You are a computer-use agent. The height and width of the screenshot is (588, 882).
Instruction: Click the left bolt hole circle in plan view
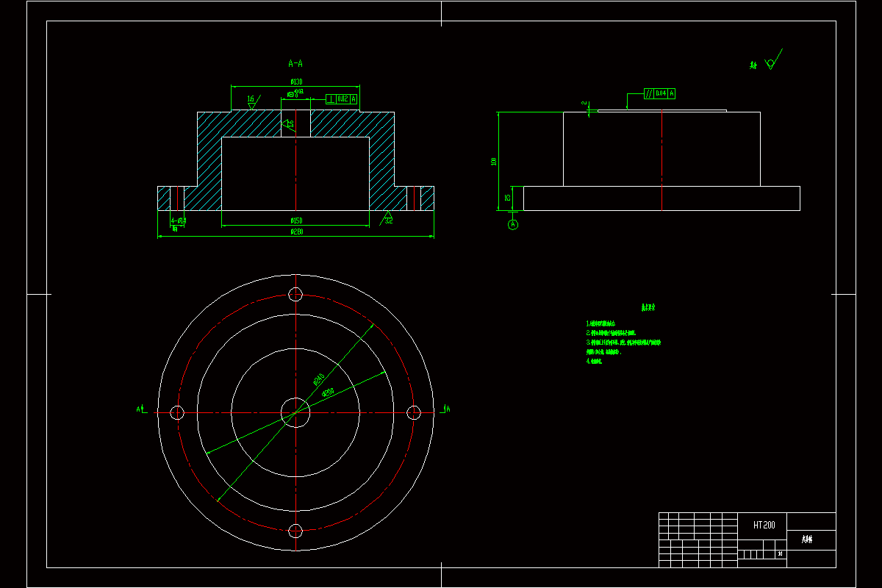177,412
